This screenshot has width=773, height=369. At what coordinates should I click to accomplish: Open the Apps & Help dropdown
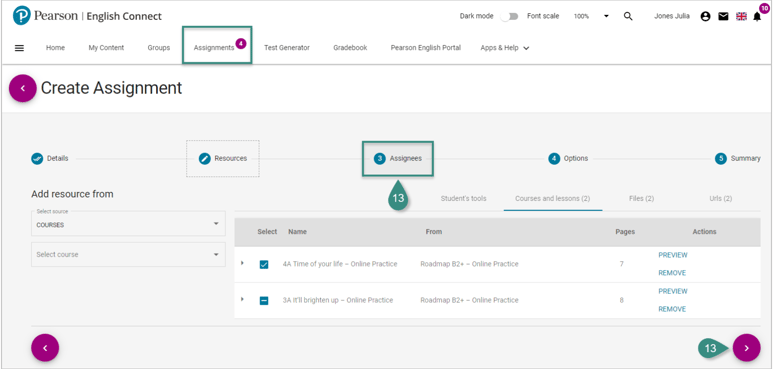click(x=505, y=48)
